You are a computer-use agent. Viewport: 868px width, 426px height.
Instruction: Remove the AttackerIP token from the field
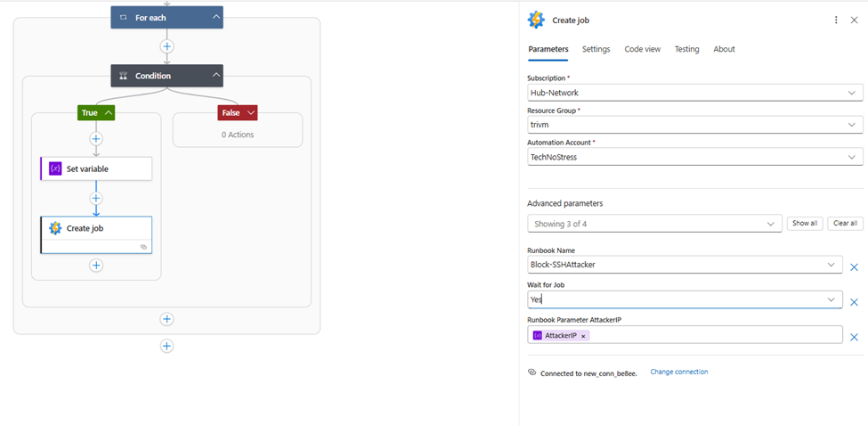pyautogui.click(x=583, y=336)
